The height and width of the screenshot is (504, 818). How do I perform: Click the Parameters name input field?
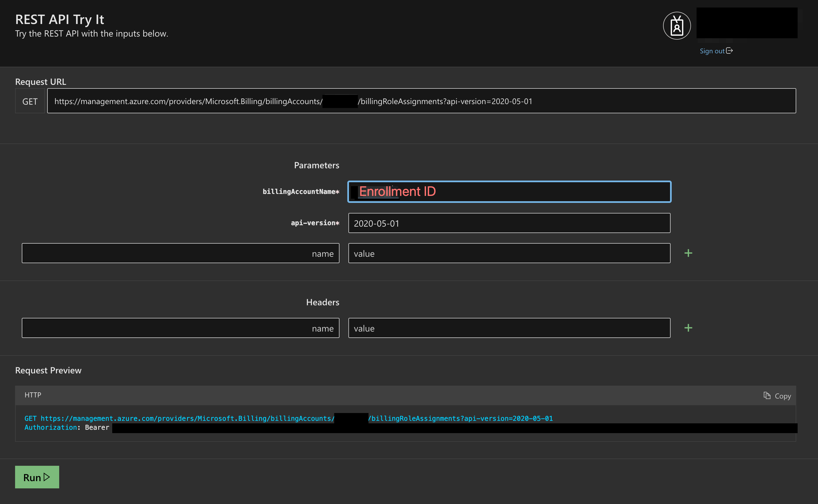coord(180,253)
